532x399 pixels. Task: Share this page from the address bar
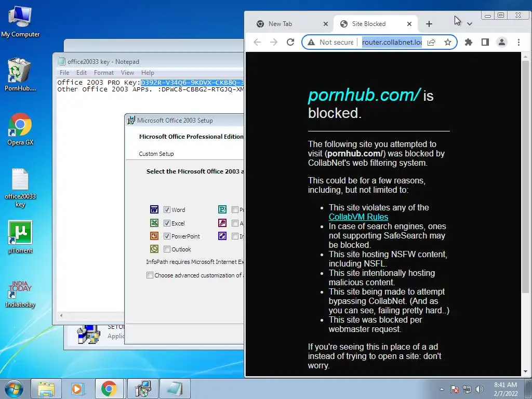pyautogui.click(x=431, y=42)
